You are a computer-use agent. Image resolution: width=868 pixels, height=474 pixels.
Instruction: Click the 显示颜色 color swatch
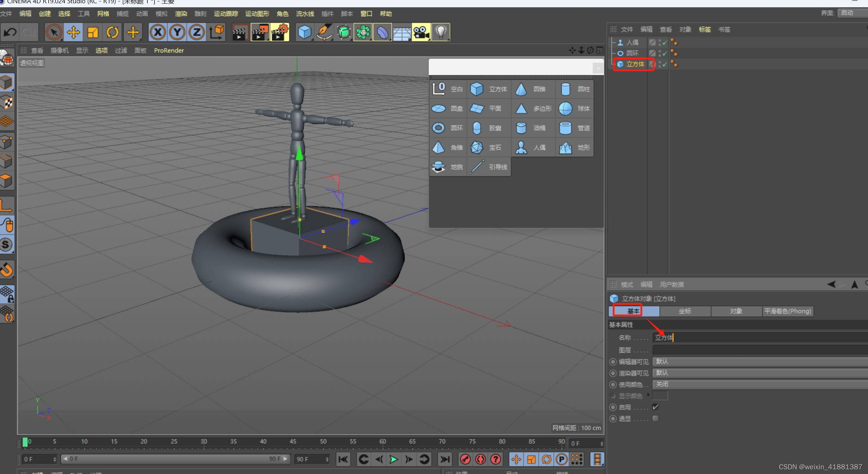point(660,396)
